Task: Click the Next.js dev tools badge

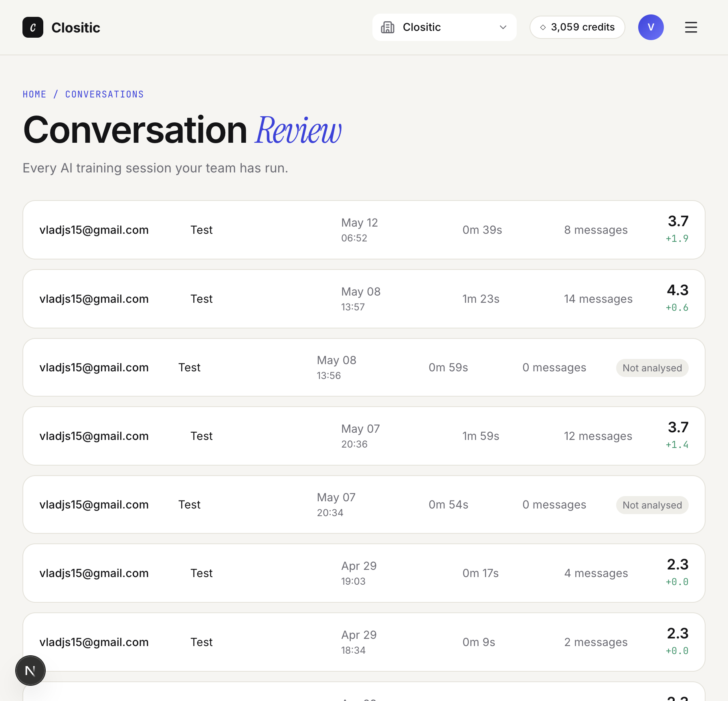Action: tap(30, 670)
